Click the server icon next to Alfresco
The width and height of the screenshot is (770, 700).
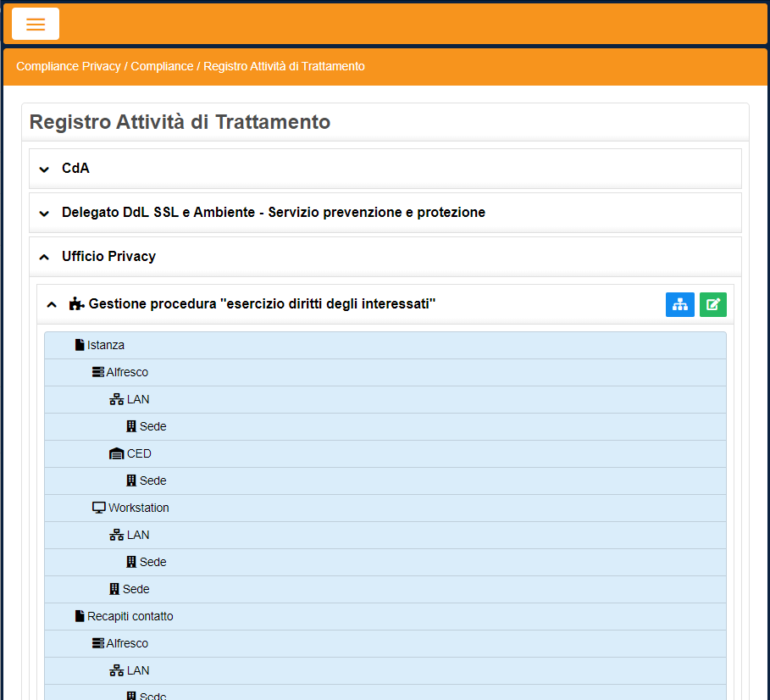coord(96,371)
